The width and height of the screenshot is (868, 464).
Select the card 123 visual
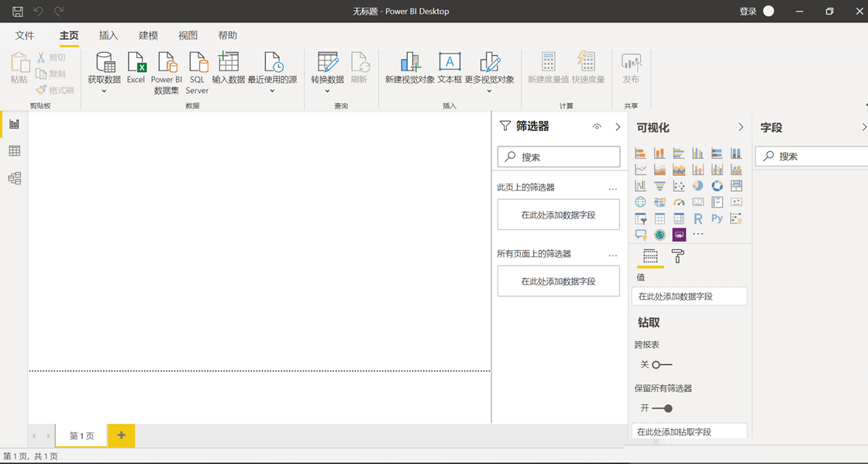coord(698,202)
